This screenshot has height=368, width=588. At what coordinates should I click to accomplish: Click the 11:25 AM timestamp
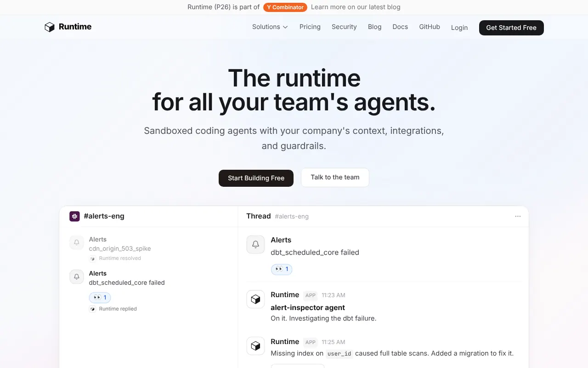point(334,342)
